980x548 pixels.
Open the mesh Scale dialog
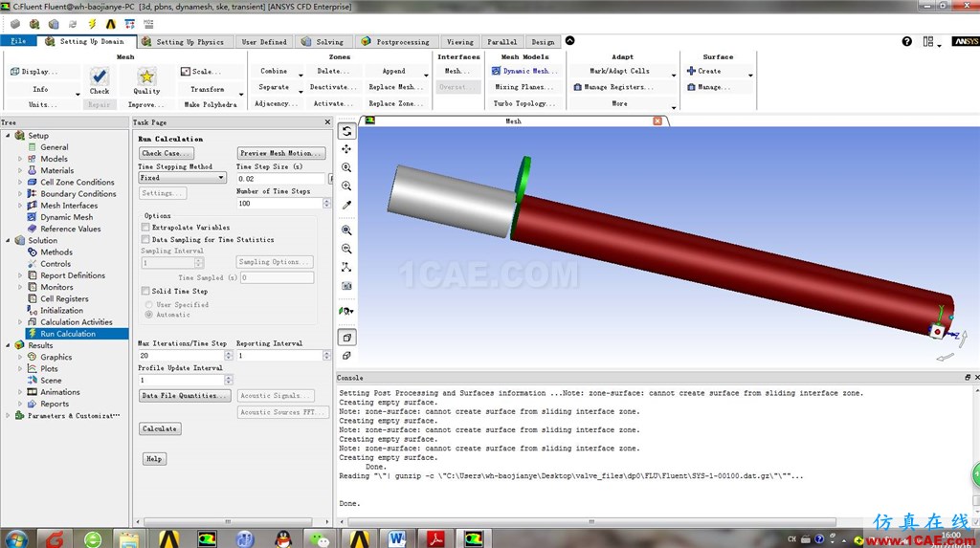coord(201,71)
